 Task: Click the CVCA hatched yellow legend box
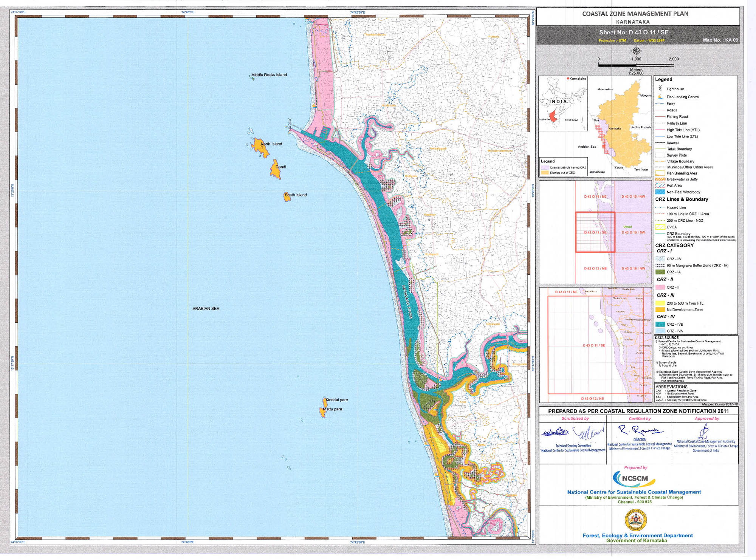[x=660, y=227]
